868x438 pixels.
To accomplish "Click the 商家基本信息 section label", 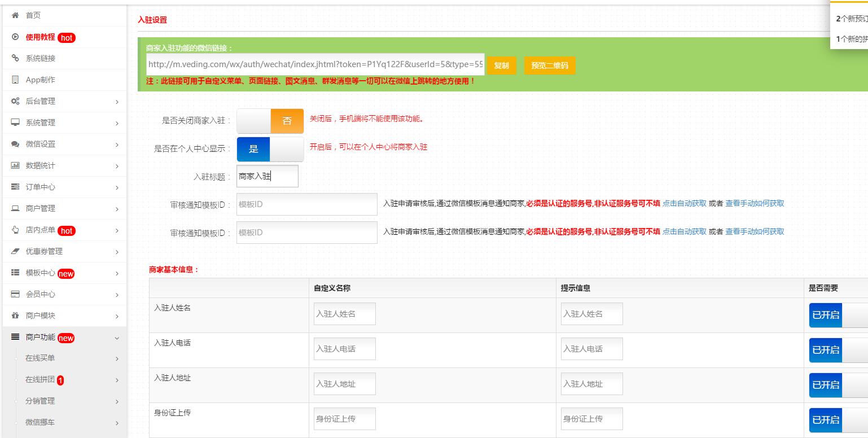I will tap(174, 270).
